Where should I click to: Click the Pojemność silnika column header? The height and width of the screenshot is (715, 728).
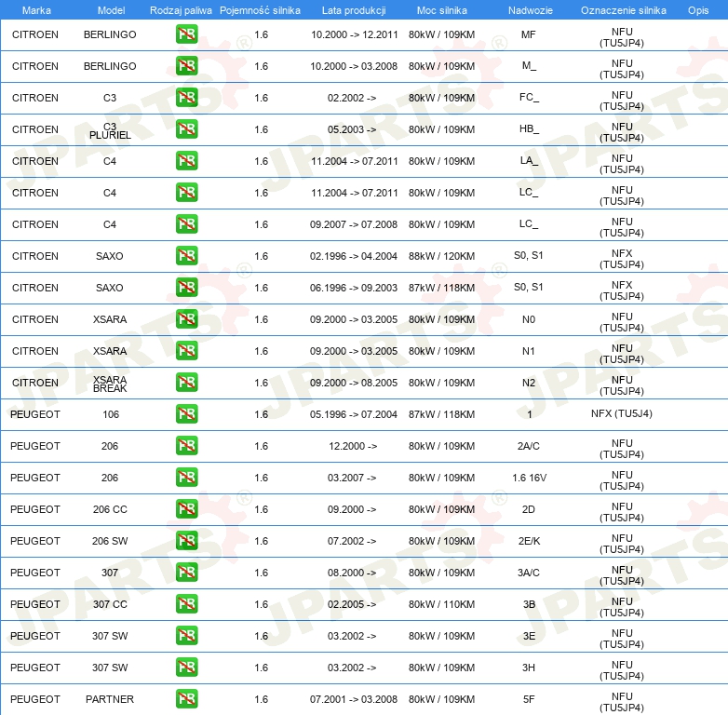coord(260,10)
